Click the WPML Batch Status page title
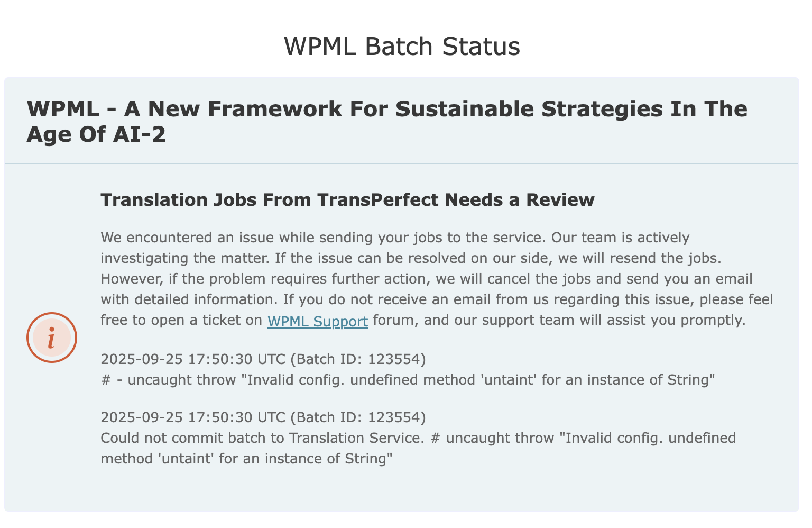This screenshot has height=528, width=812. (x=402, y=46)
